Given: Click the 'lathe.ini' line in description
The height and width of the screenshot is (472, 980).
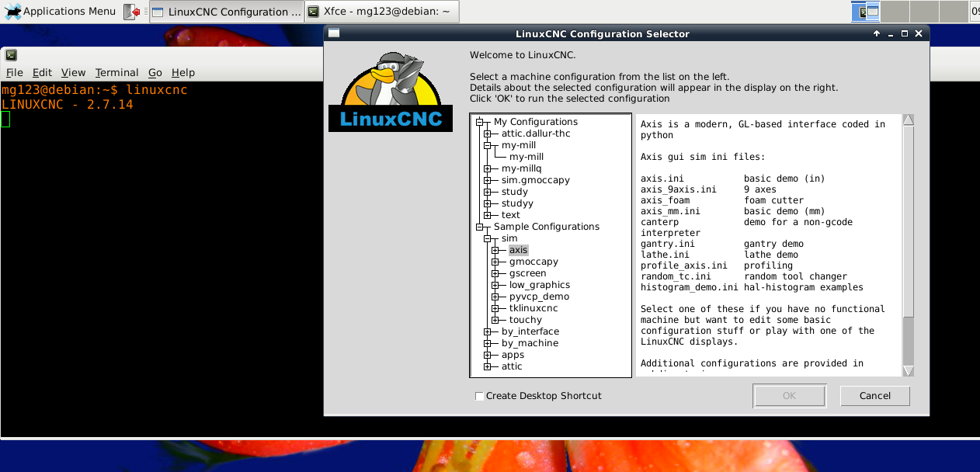Looking at the screenshot, I should tap(719, 255).
